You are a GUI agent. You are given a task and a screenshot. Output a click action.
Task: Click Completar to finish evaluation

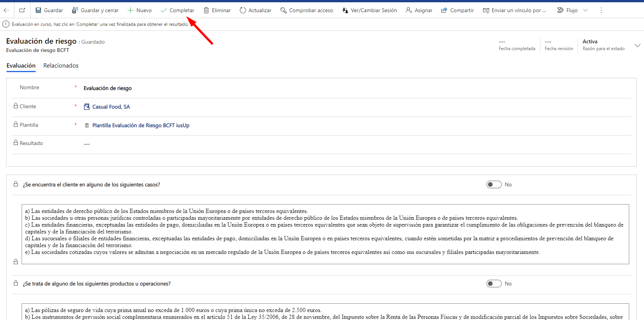pyautogui.click(x=177, y=10)
